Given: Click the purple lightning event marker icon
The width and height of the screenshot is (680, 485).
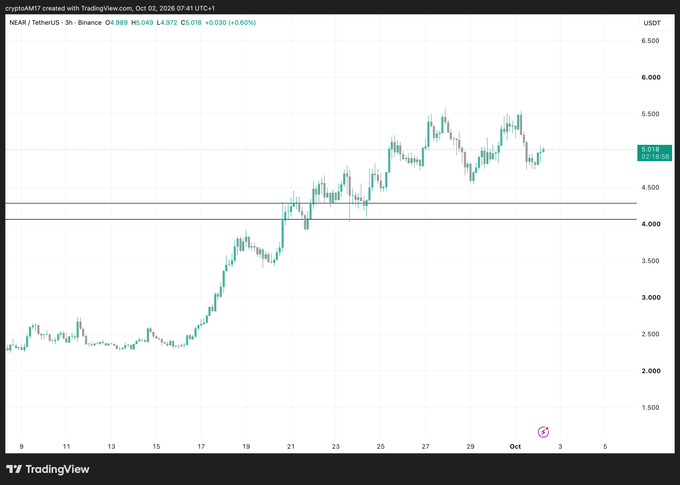Looking at the screenshot, I should (x=543, y=432).
